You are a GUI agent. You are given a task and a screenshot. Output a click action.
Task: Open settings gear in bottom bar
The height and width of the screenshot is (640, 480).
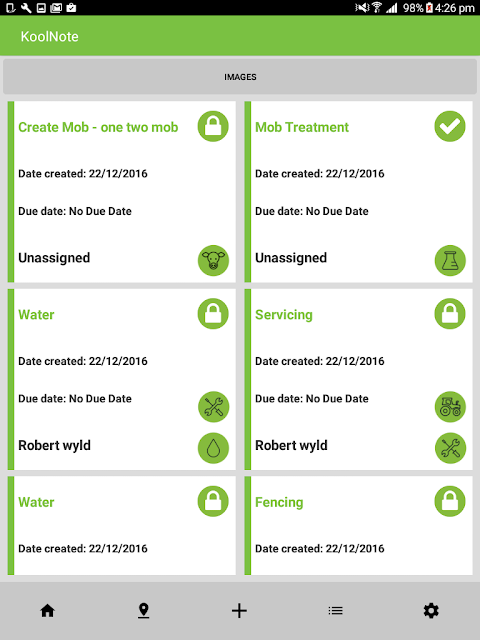(431, 611)
